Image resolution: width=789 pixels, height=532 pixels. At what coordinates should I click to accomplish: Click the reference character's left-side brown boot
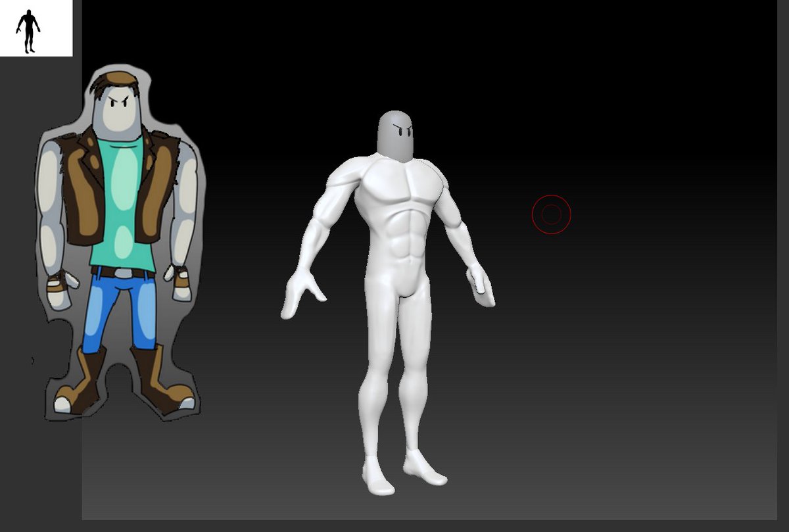(x=80, y=384)
